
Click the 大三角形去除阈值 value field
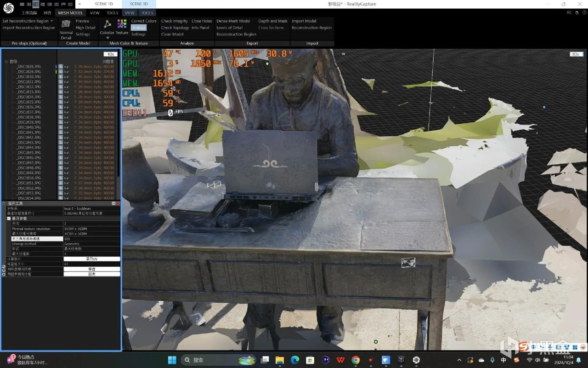coord(92,239)
